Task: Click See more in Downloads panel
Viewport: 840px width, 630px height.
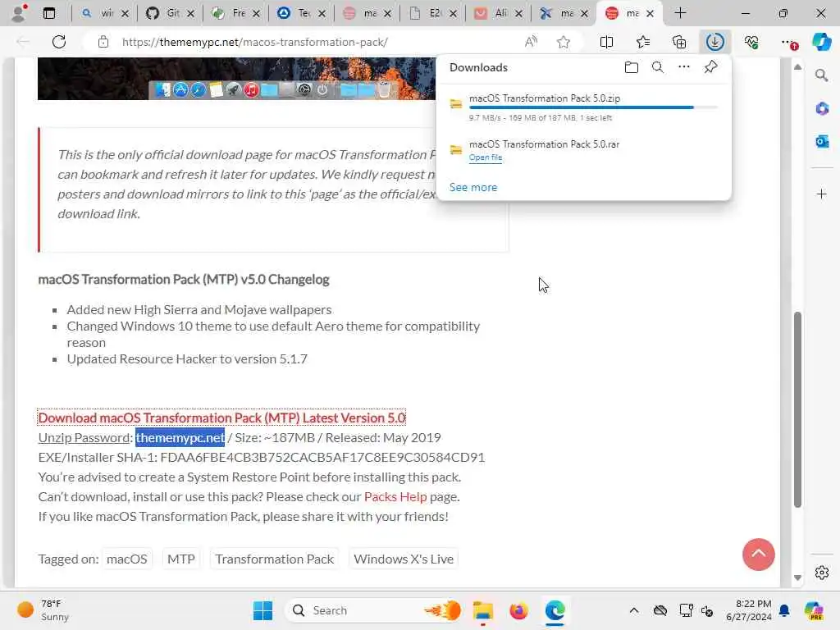Action: [473, 187]
